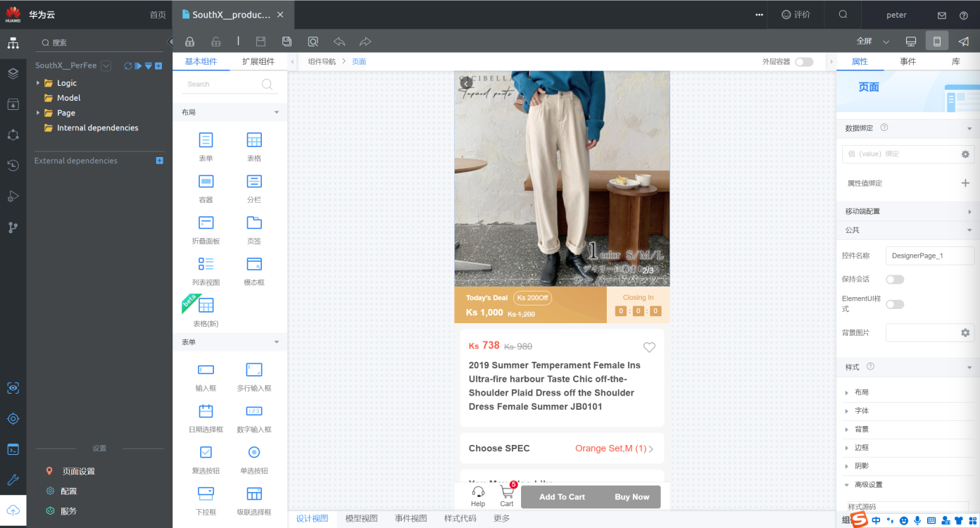The image size is (980, 528).
Task: Toggle the ElementUI样式 switch
Action: tap(895, 304)
